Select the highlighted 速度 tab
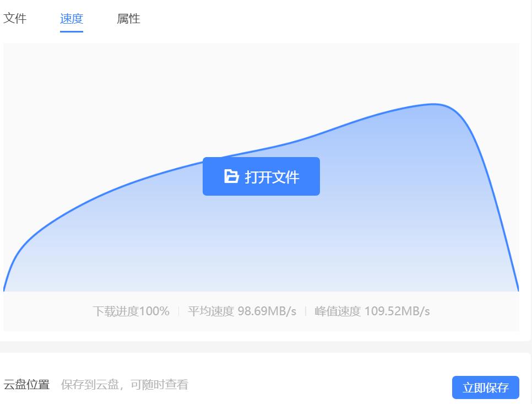The image size is (532, 404). (x=71, y=19)
